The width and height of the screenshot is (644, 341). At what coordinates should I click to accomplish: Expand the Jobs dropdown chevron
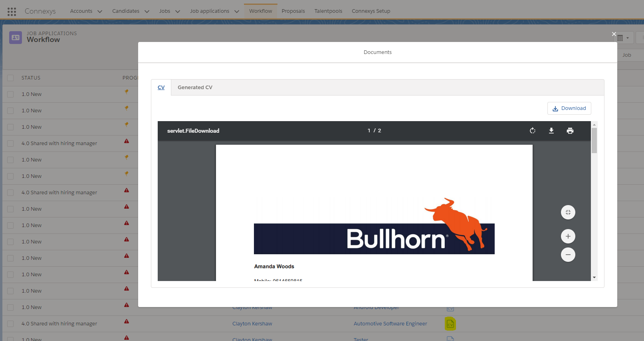pos(178,12)
